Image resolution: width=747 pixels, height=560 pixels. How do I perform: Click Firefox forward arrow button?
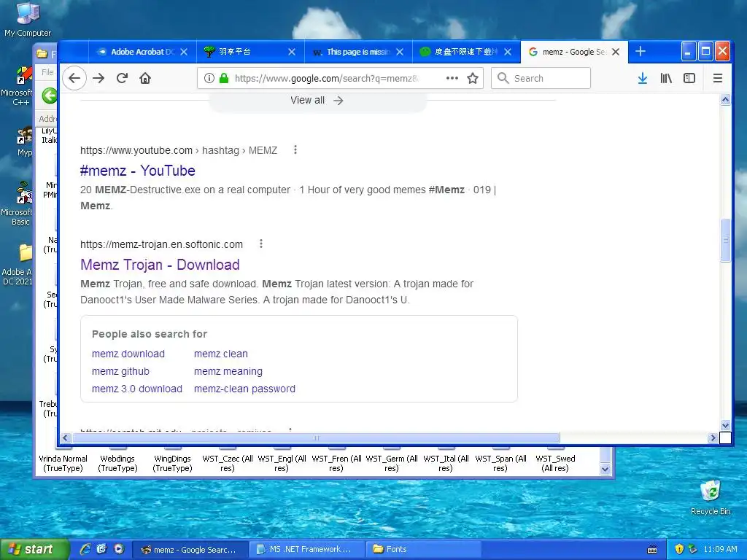click(x=98, y=78)
